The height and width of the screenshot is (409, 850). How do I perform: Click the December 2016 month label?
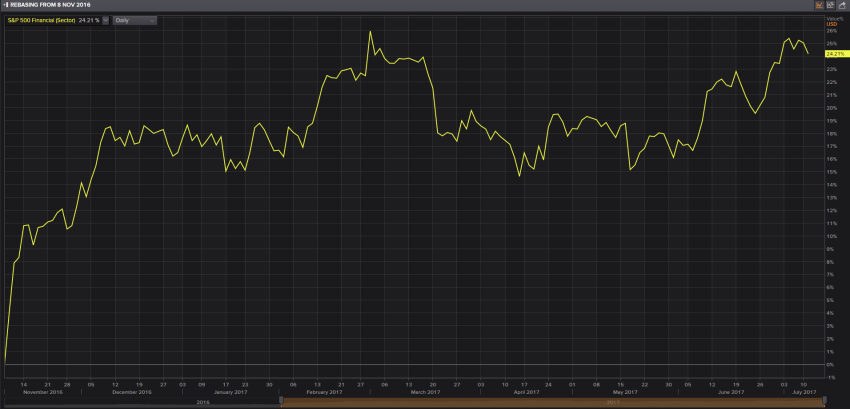pyautogui.click(x=134, y=392)
